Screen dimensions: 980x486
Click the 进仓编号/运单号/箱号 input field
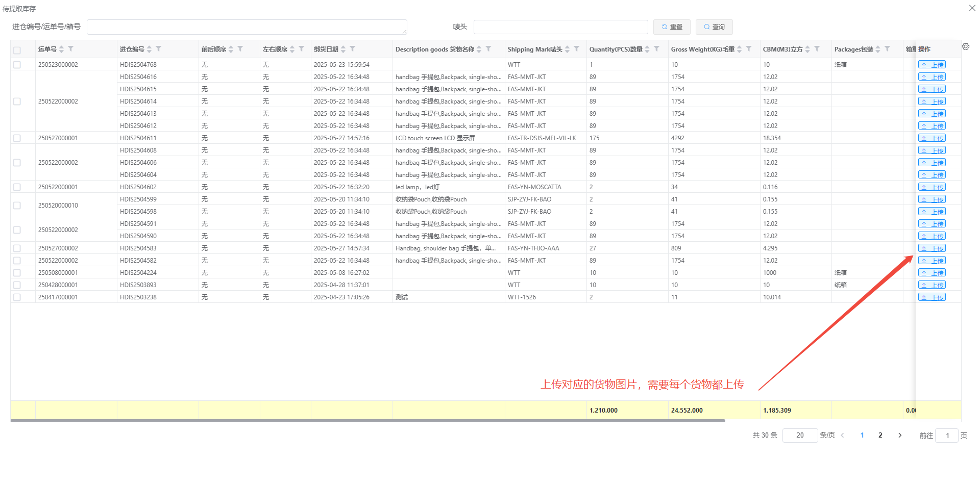click(247, 27)
